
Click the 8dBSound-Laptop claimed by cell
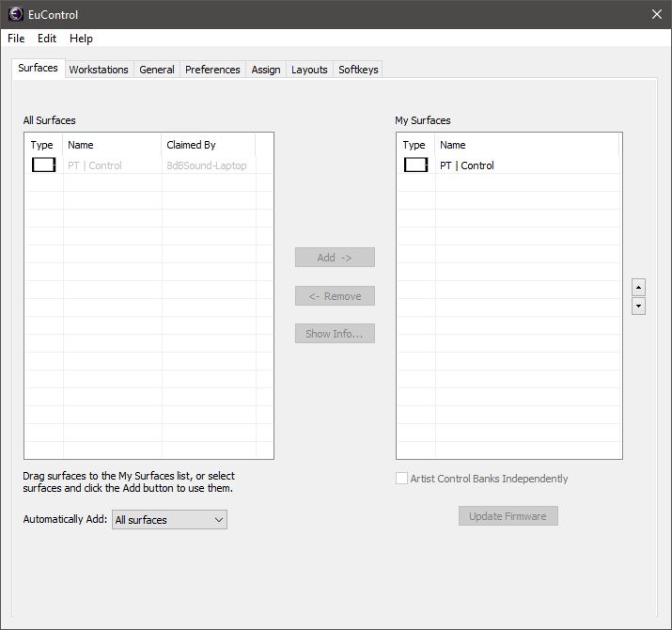click(207, 165)
